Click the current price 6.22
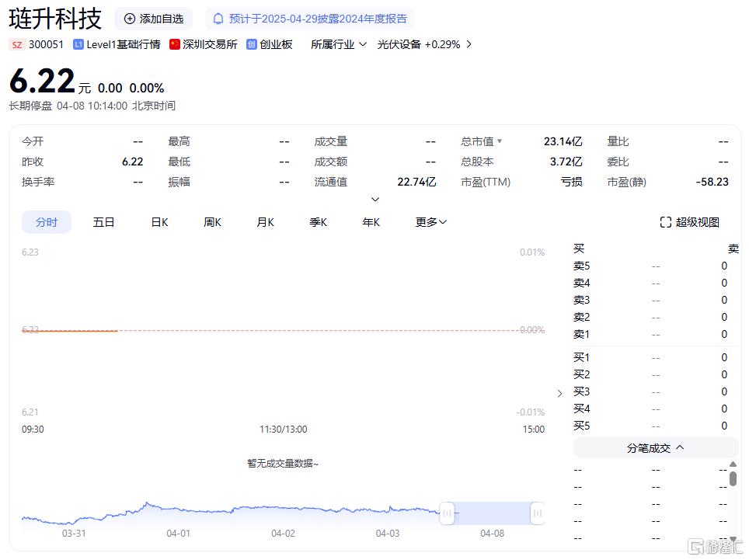749x560 pixels. pyautogui.click(x=42, y=81)
